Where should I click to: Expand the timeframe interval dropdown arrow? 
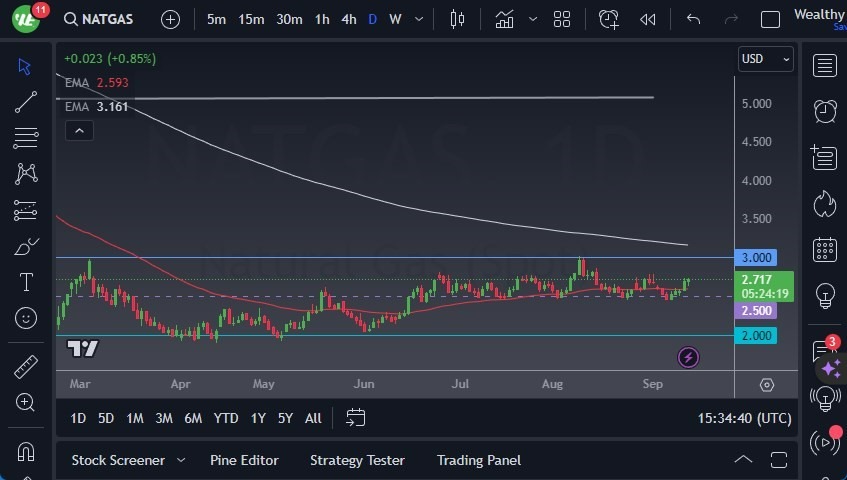coord(420,19)
